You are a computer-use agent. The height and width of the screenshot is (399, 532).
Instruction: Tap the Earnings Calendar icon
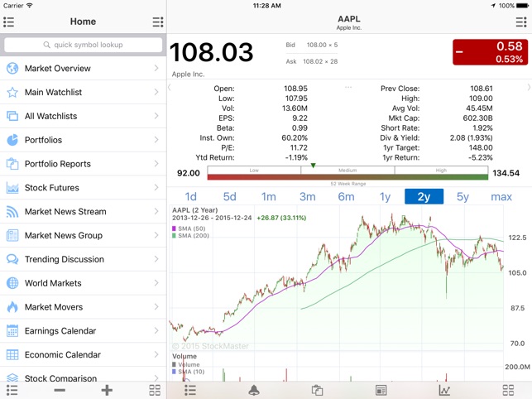pyautogui.click(x=12, y=331)
